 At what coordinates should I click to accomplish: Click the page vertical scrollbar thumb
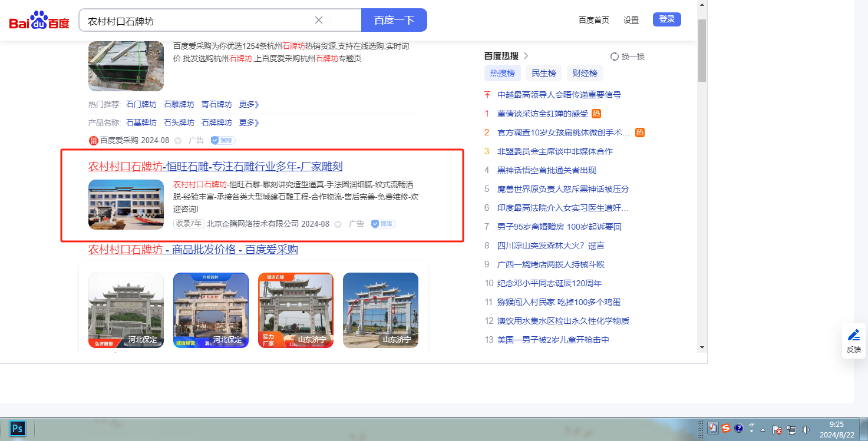[x=702, y=51]
